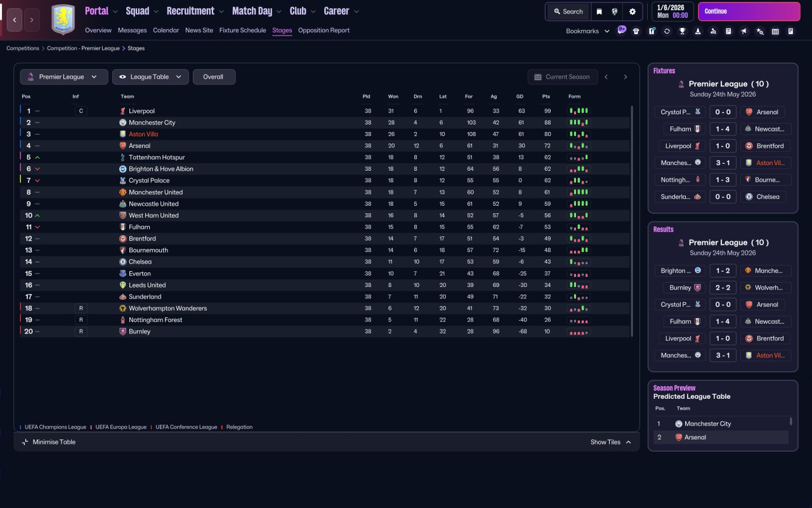The image size is (812, 508).
Task: Select Nottingham Forest team name in table
Action: 155,320
